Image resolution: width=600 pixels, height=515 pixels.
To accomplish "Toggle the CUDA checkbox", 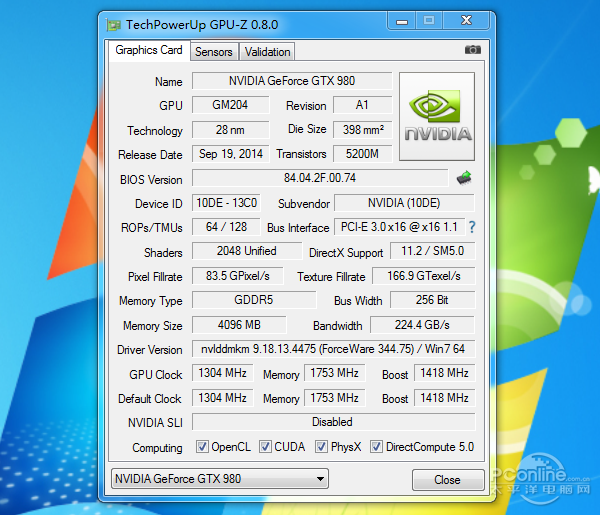I will (x=265, y=447).
